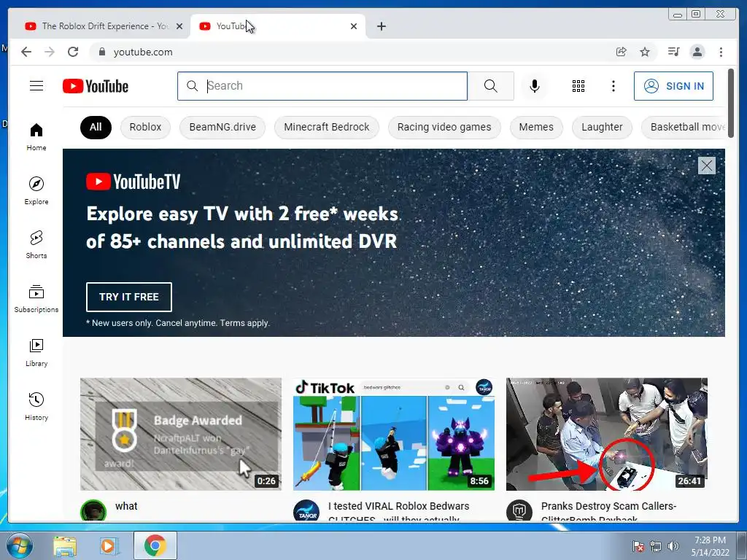The height and width of the screenshot is (560, 747).
Task: Click the TANQR channel avatar
Action: (x=306, y=511)
